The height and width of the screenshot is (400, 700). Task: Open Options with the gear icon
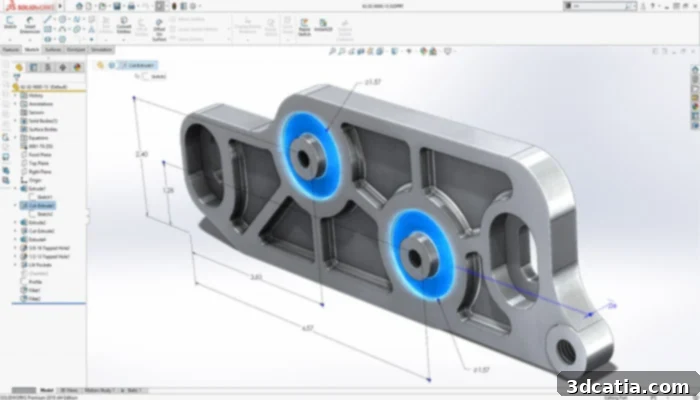193,6
